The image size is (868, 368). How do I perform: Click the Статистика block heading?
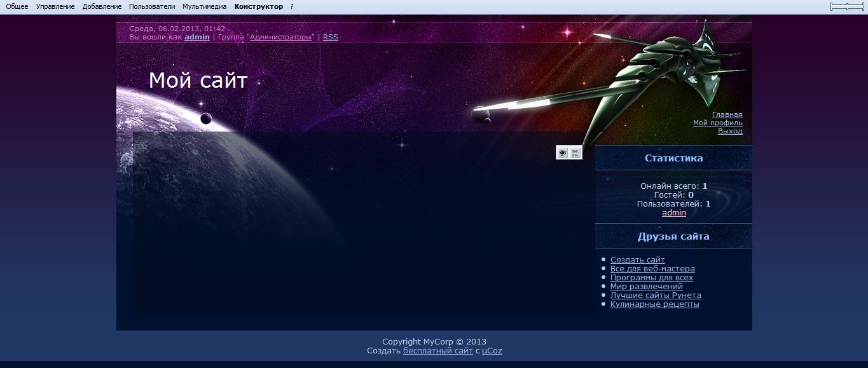pos(674,158)
